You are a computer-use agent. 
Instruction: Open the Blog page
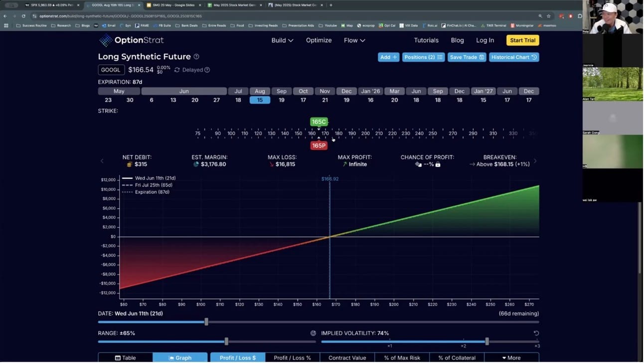(x=457, y=40)
